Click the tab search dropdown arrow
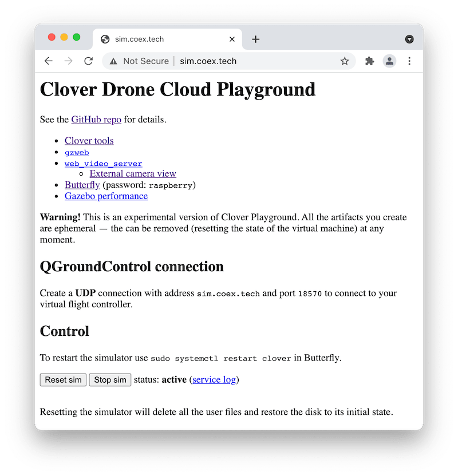The height and width of the screenshot is (476, 458). (409, 39)
